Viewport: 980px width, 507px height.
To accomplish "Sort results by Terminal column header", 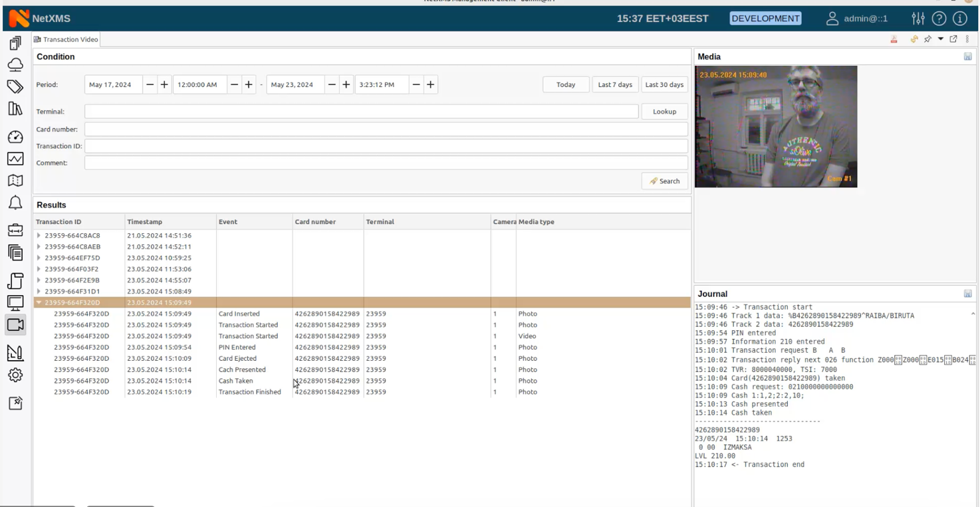I will (428, 222).
